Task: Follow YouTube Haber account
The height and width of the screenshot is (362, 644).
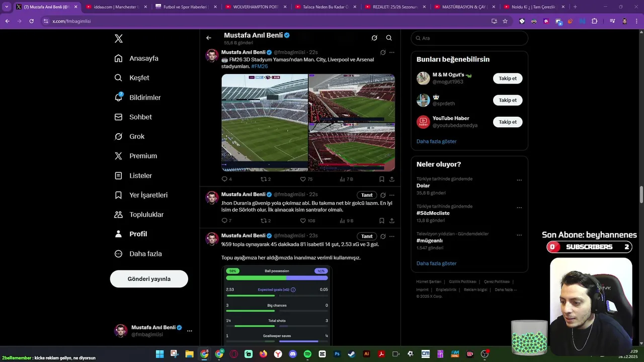Action: (x=508, y=122)
